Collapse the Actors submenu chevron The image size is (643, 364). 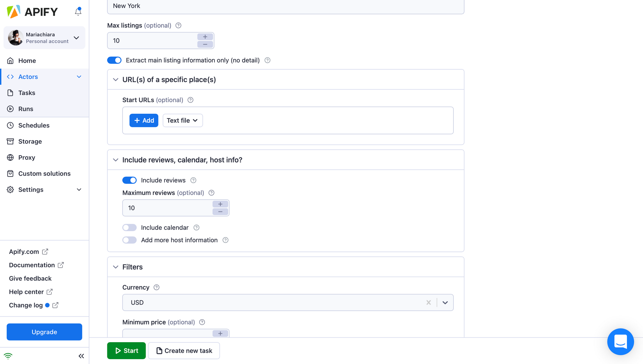click(79, 77)
